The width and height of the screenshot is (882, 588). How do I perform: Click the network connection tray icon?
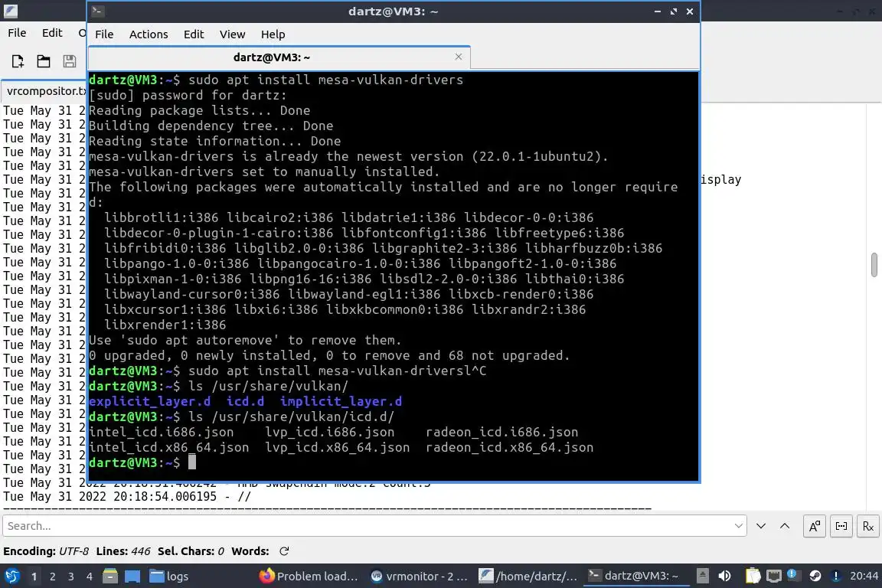pos(774,576)
